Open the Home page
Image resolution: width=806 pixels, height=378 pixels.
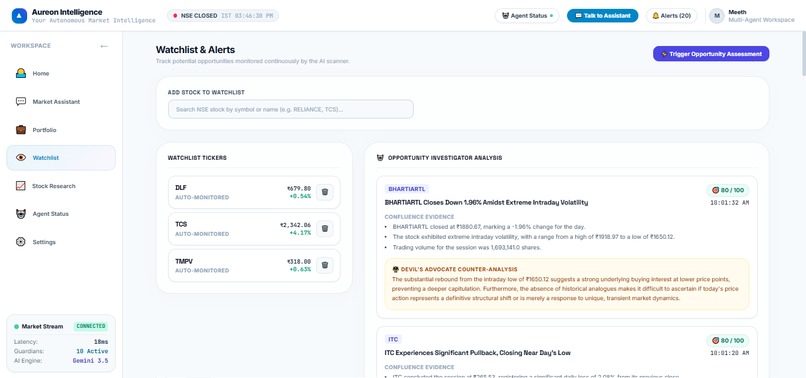click(61, 74)
